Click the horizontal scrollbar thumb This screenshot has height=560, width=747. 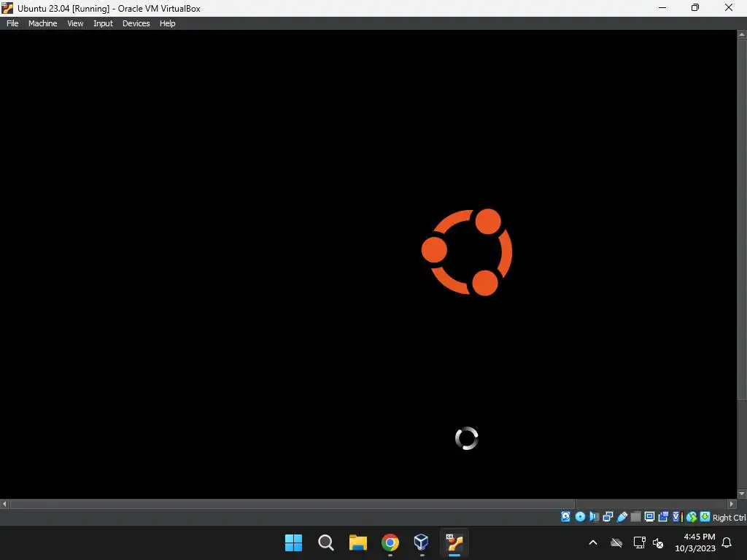point(293,503)
